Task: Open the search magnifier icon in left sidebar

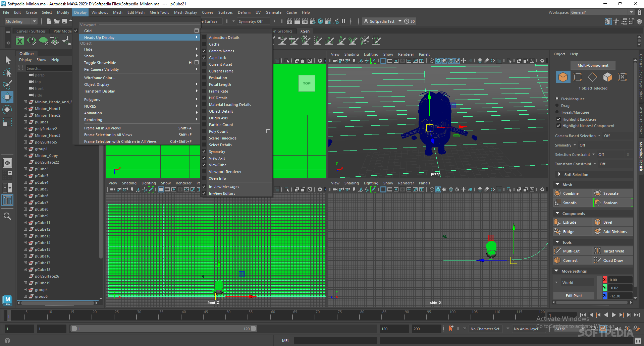Action: click(x=7, y=216)
